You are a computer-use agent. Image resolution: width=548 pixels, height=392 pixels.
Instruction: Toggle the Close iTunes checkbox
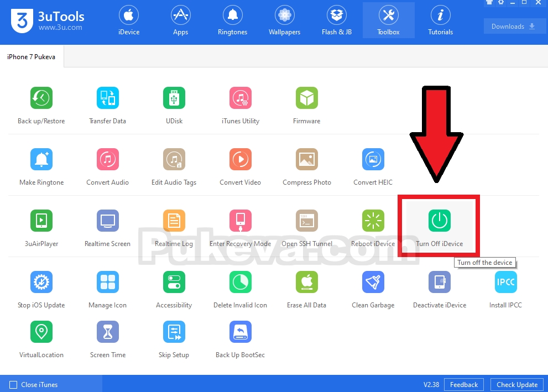(x=13, y=385)
